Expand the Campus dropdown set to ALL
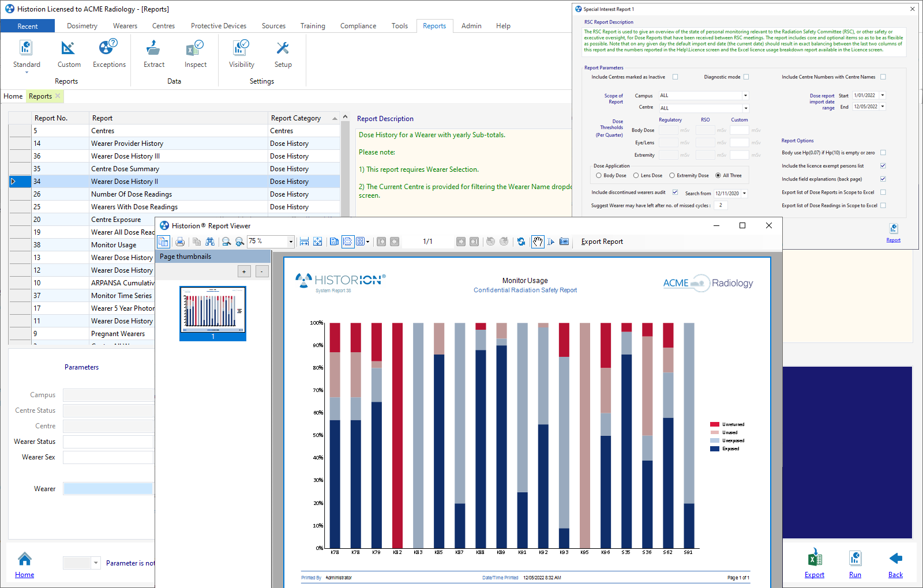The width and height of the screenshot is (923, 588). (x=745, y=96)
